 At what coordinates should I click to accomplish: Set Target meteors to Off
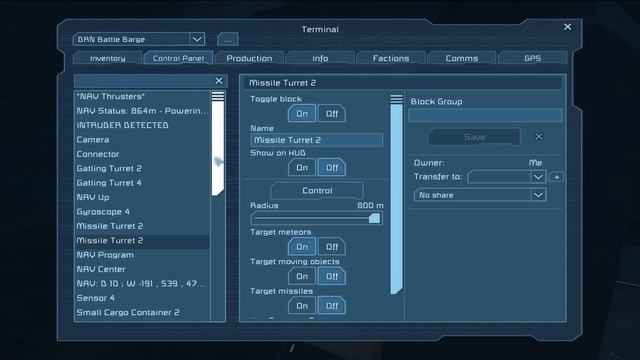[332, 247]
